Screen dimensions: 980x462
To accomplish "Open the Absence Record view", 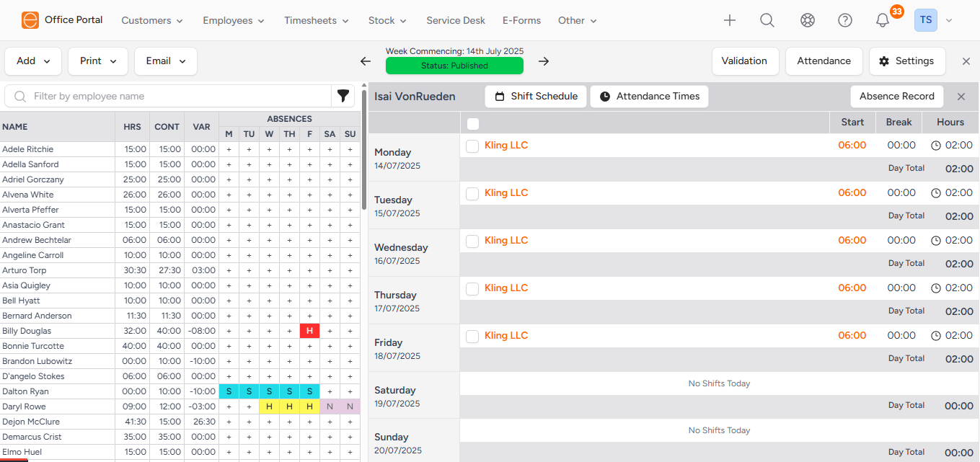I will 896,96.
